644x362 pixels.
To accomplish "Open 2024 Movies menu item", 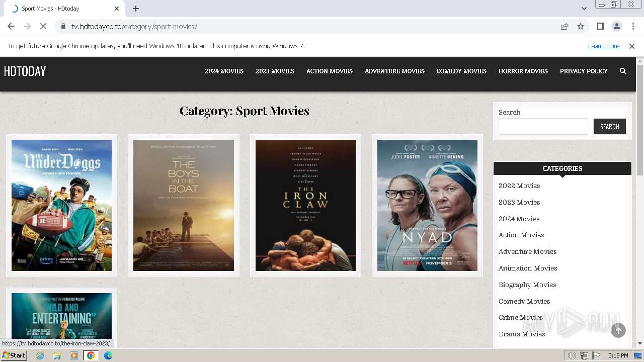I will 224,71.
